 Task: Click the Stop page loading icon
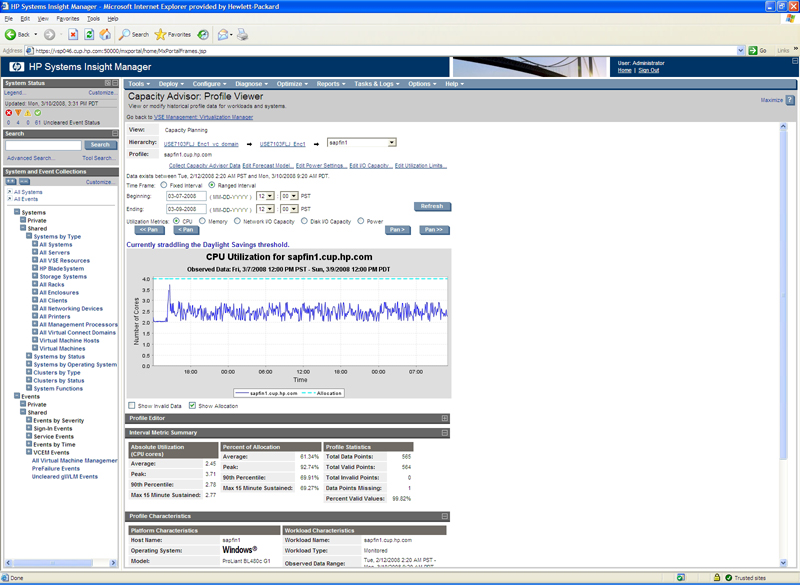[73, 35]
